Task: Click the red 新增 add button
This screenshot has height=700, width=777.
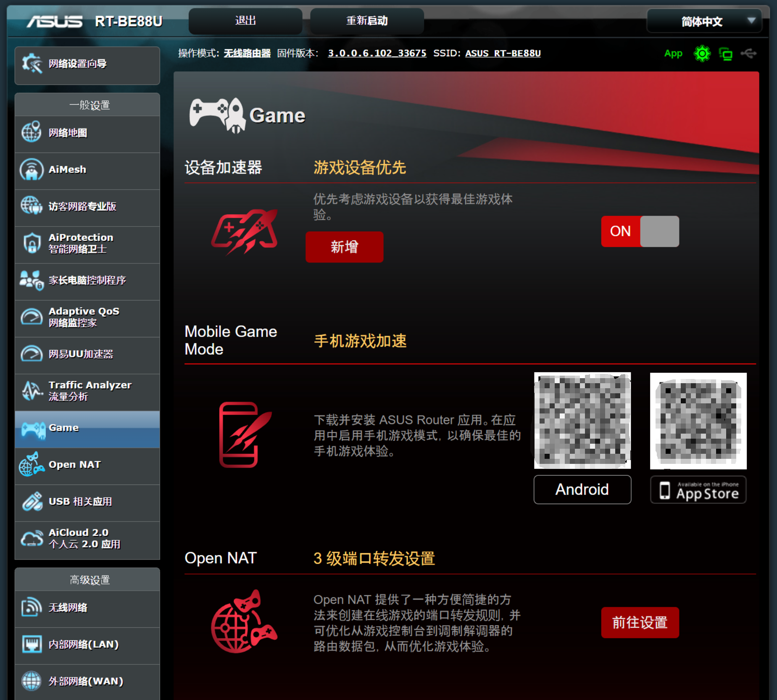Action: 344,247
